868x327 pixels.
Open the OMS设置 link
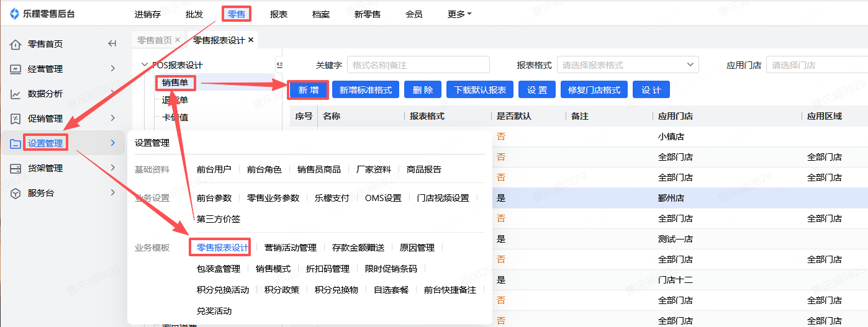pyautogui.click(x=383, y=198)
